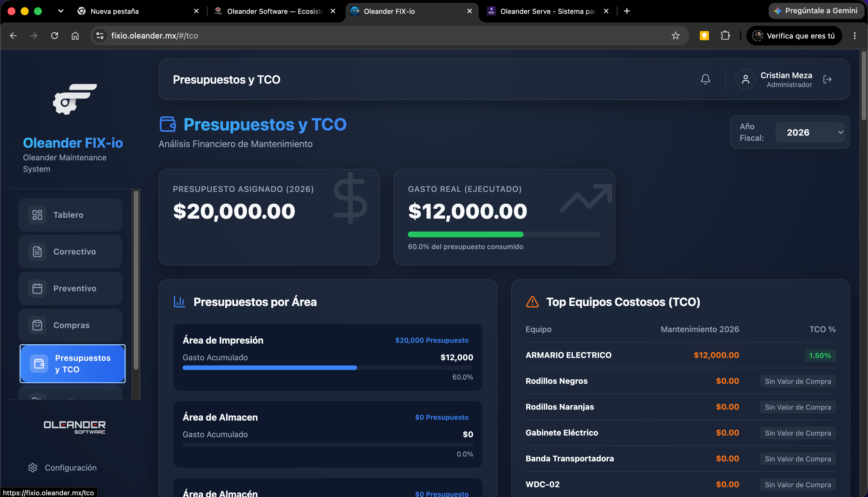Screen dimensions: 868x497
Task: Click the Configuración gear icon
Action: [x=33, y=468]
